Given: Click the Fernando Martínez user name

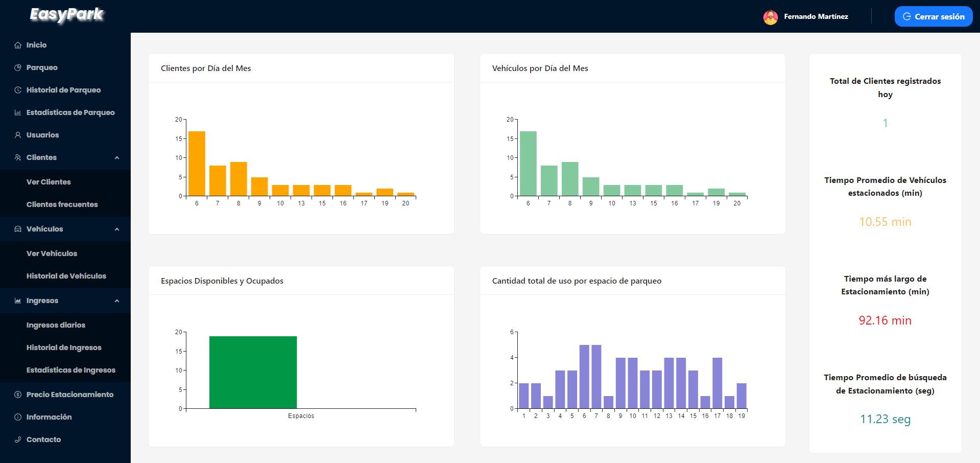Looking at the screenshot, I should pyautogui.click(x=816, y=16).
